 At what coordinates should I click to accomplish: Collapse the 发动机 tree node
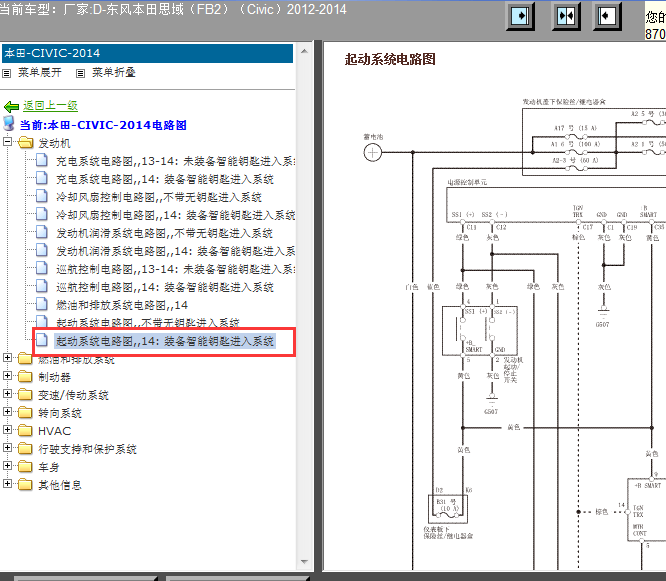[x=7, y=141]
